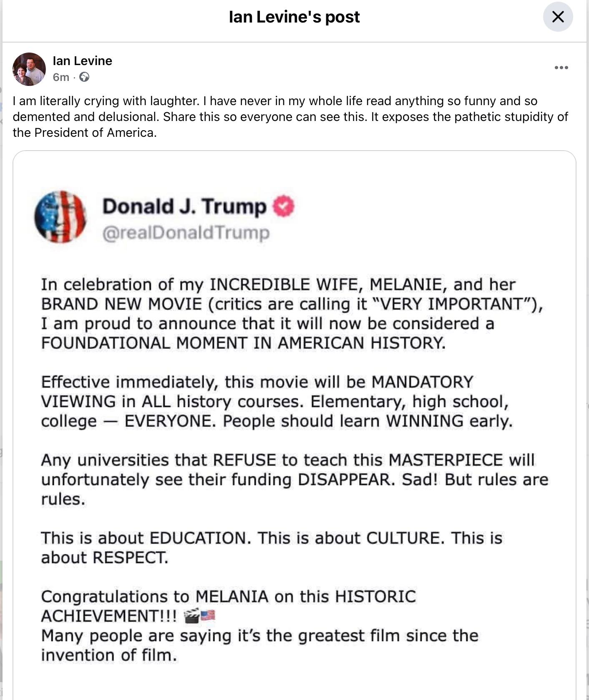Click the paragraph starting "Effective immediately"
589x700 pixels.
[x=275, y=401]
